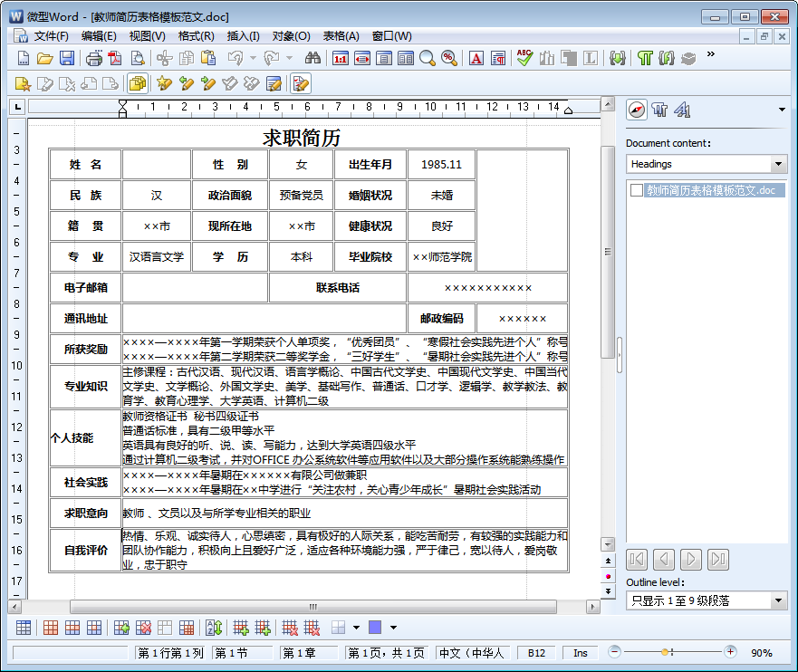The height and width of the screenshot is (672, 798).
Task: Set zoom to 1:1 actual size
Action: (340, 58)
